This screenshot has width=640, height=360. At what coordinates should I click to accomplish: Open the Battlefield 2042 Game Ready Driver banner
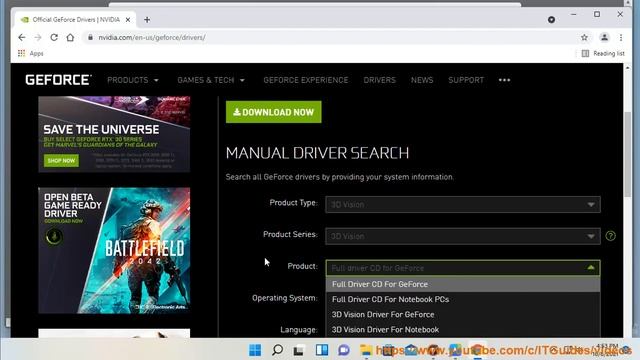114,250
